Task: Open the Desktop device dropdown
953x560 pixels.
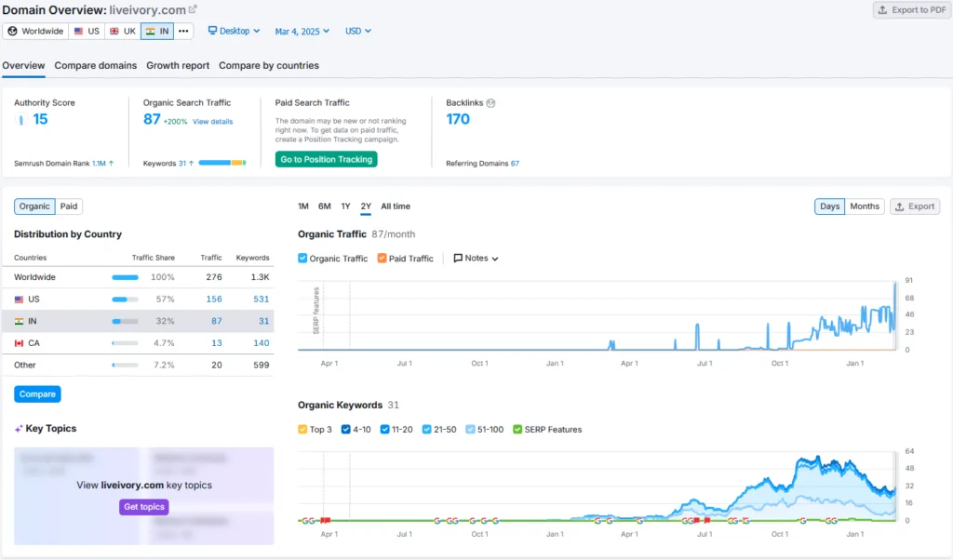Action: [x=234, y=31]
